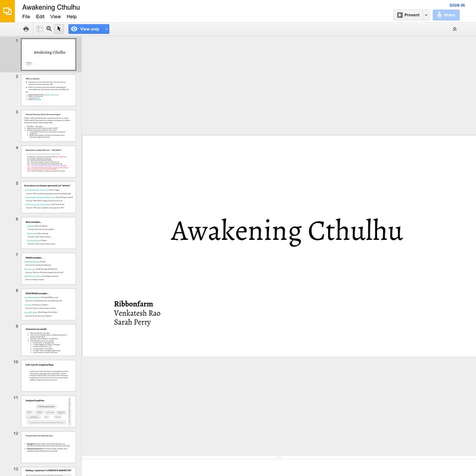Image resolution: width=476 pixels, height=476 pixels.
Task: Select slide 7 MOAR examples thumbnail
Action: click(49, 268)
